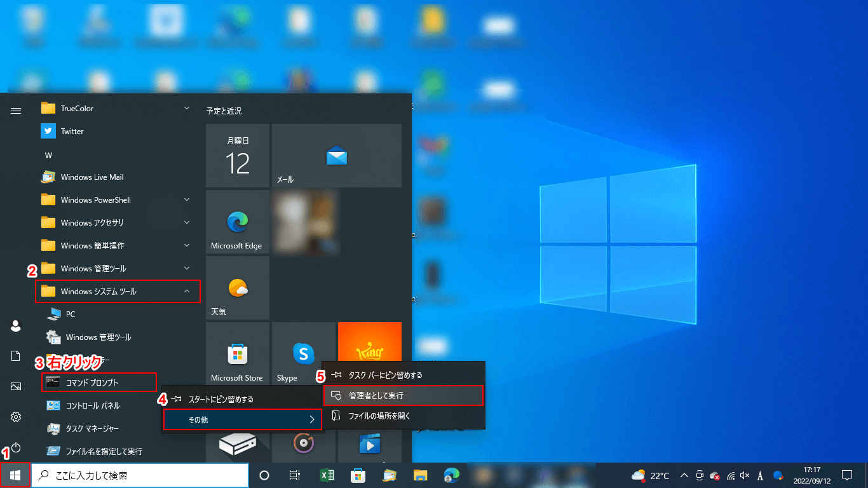The image size is (868, 488).
Task: Open weather widget showing 22°C
Action: [651, 475]
